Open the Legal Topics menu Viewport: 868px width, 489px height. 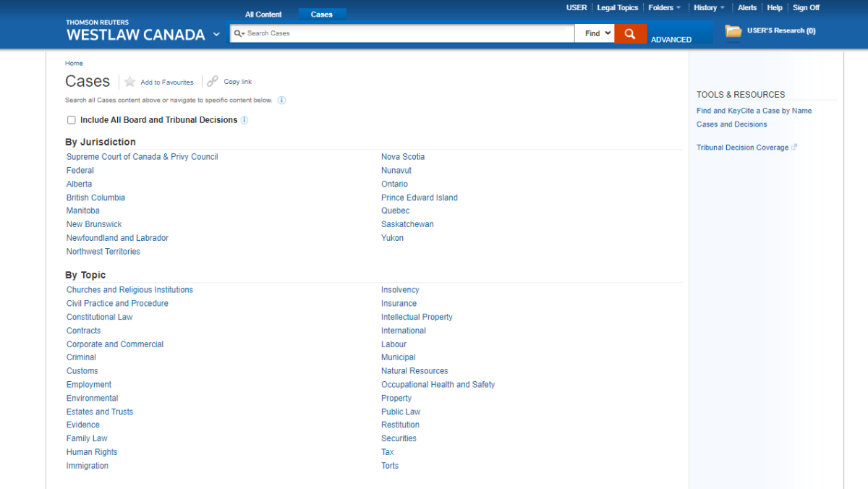(617, 7)
